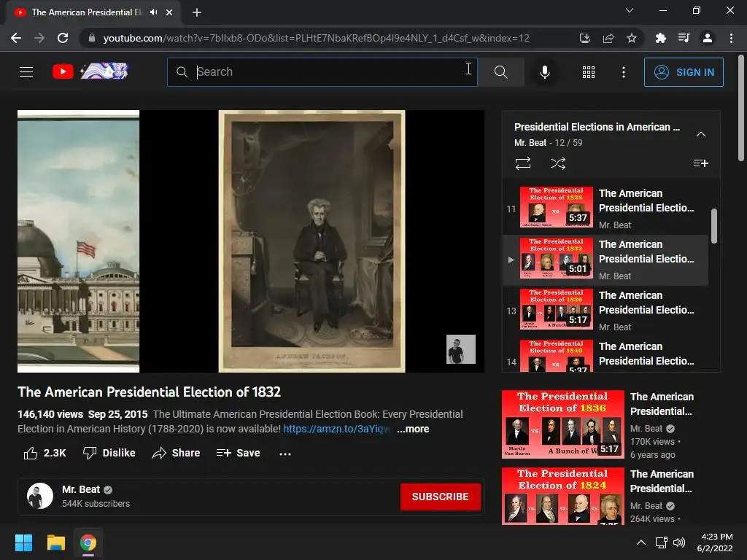Screen dimensions: 747x560
Task: Open settings three-dot menu beside Sign In
Action: pyautogui.click(x=623, y=72)
